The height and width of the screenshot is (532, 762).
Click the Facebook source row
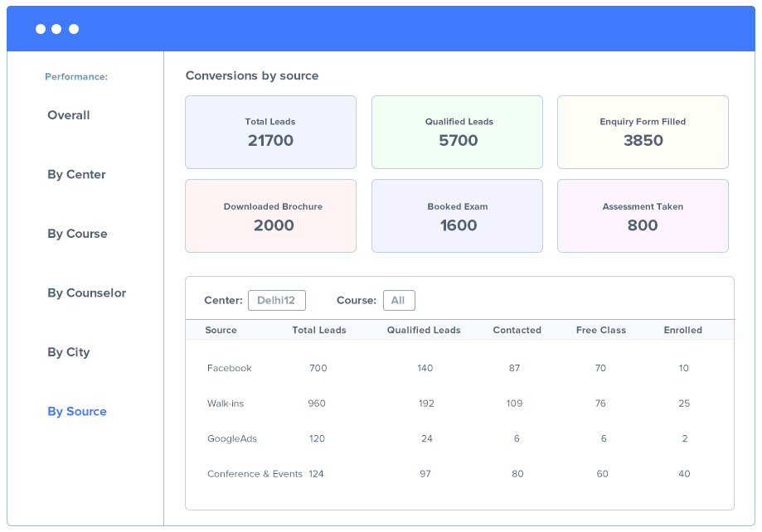point(230,368)
